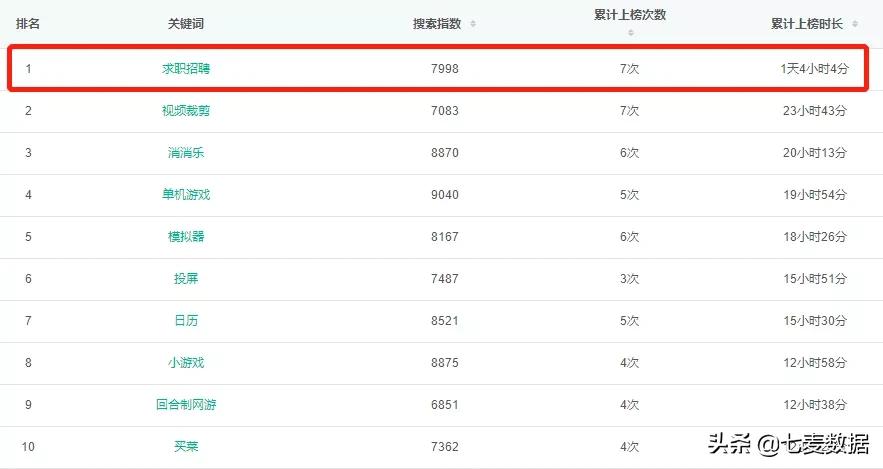
Task: Open the 视频裁剪 keyword link
Action: coord(186,111)
